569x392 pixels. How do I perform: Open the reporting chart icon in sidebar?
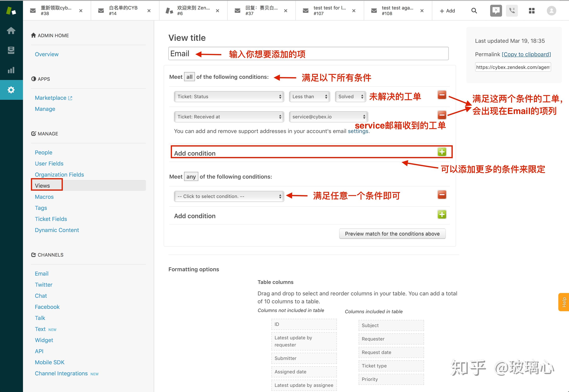coord(11,70)
